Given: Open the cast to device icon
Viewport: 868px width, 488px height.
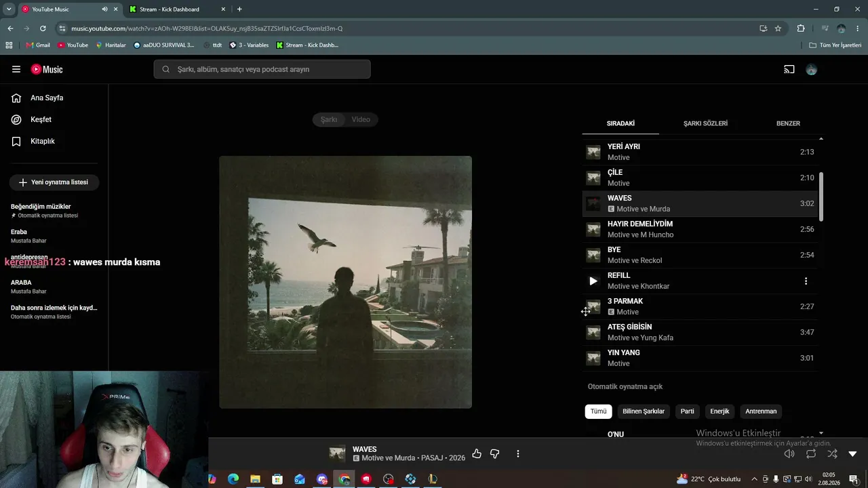Looking at the screenshot, I should point(789,69).
